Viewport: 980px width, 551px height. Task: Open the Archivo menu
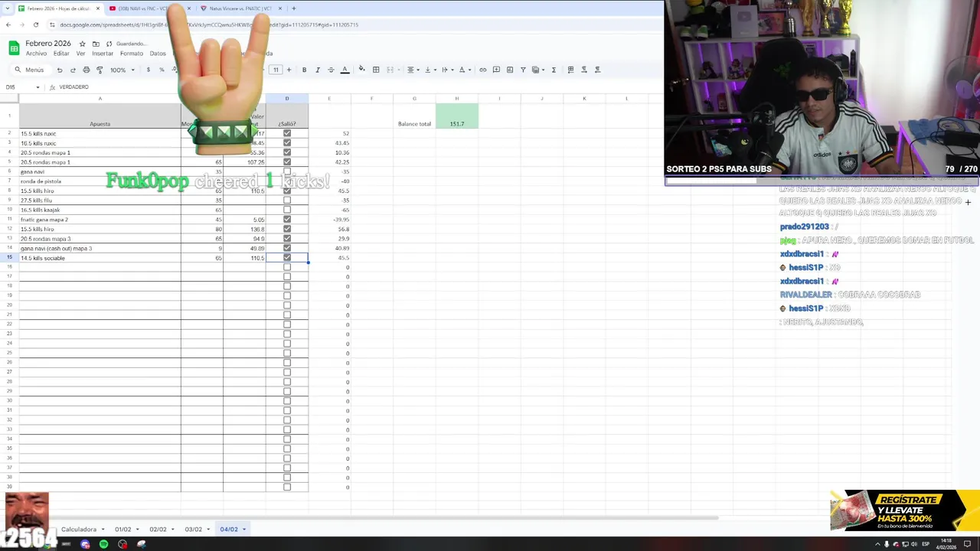coord(36,54)
